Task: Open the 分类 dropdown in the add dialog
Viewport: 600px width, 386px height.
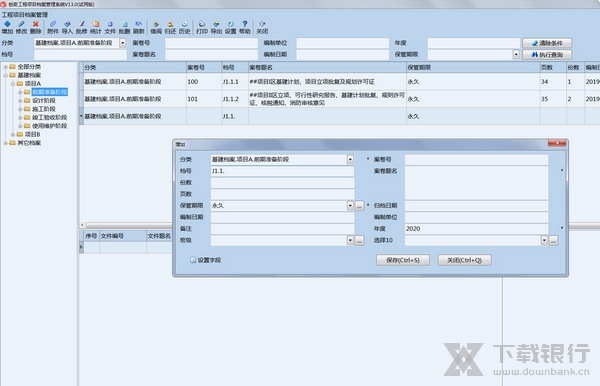Action: coord(350,160)
